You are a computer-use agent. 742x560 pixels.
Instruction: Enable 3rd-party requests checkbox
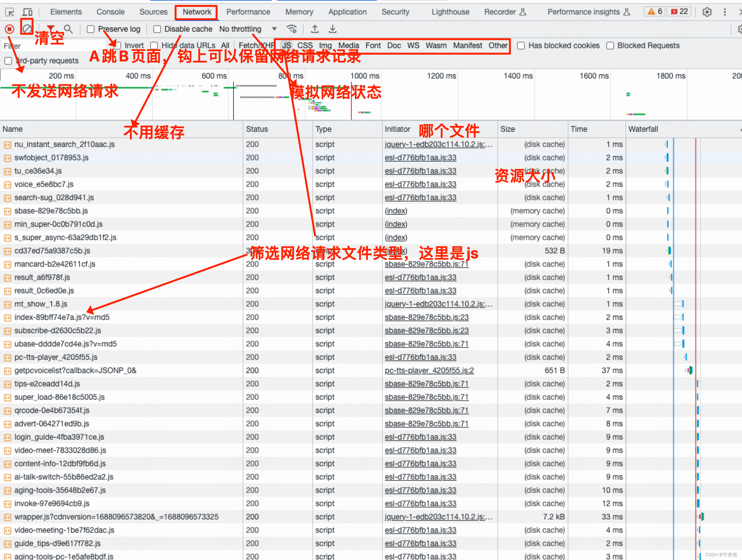[x=8, y=61]
